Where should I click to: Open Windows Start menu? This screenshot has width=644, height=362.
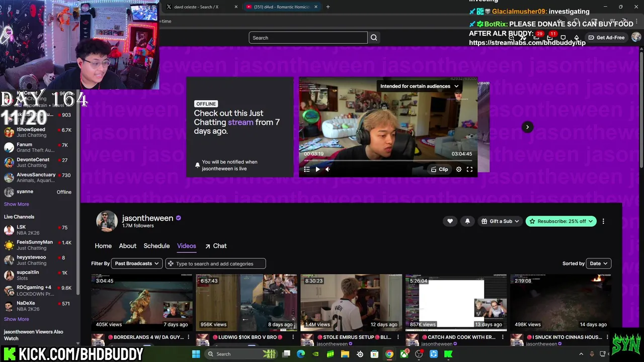(x=196, y=354)
